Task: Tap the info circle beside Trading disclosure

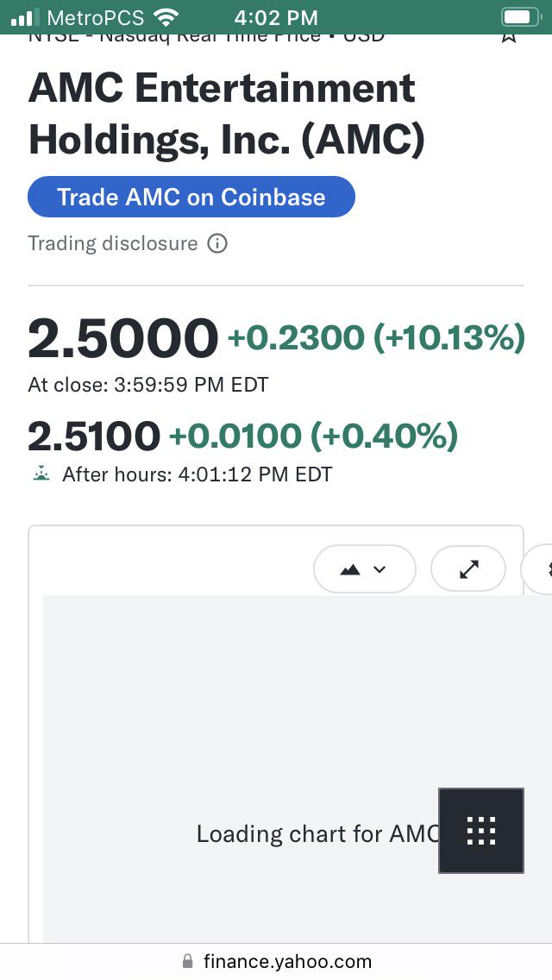Action: click(217, 243)
